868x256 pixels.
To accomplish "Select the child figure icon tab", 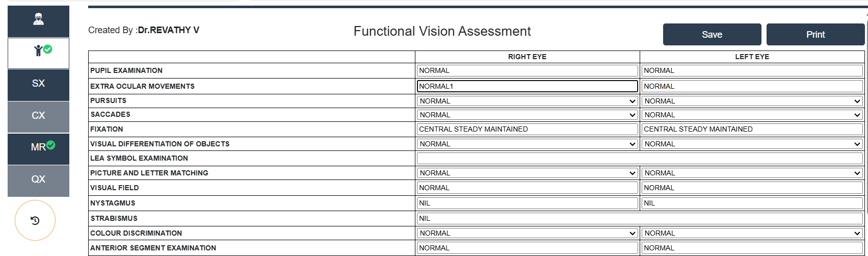I will 39,53.
